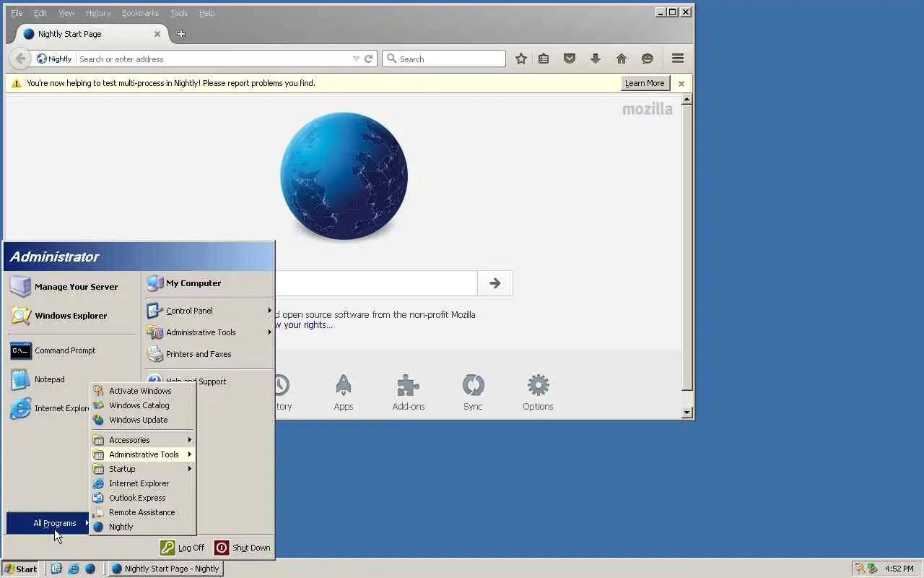
Task: Expand Control Panel submenu
Action: pyautogui.click(x=209, y=311)
